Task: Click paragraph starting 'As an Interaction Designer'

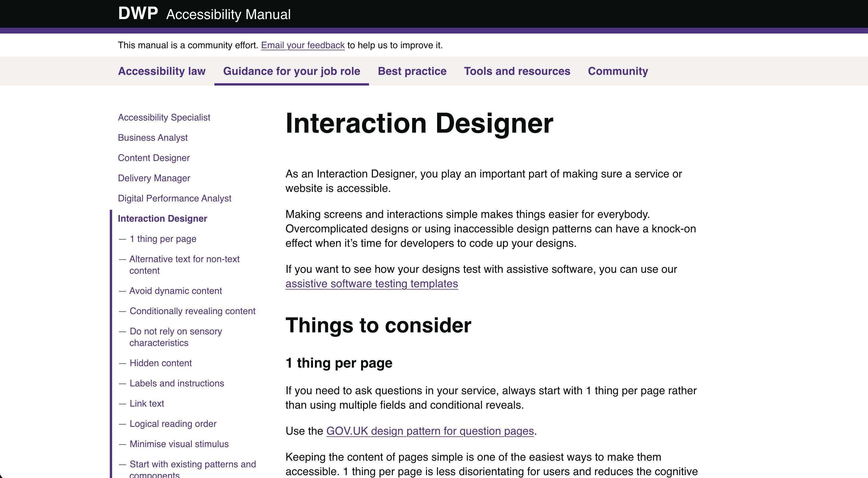Action: [483, 181]
